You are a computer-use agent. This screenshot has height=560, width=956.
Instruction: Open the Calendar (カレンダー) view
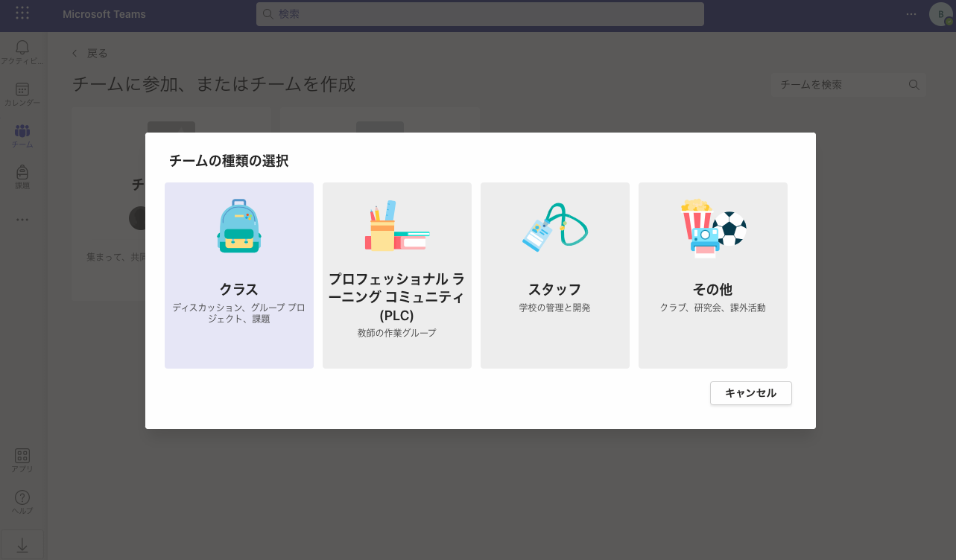pyautogui.click(x=22, y=93)
